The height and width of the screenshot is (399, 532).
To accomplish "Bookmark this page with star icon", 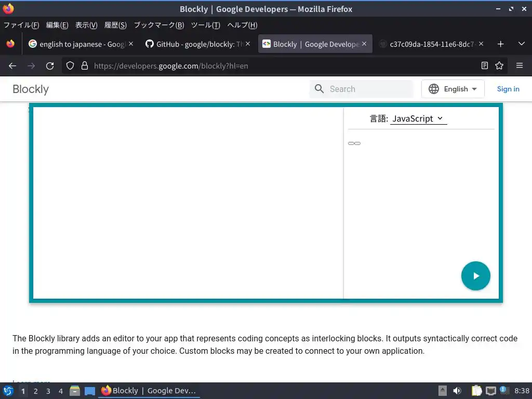I will point(499,65).
